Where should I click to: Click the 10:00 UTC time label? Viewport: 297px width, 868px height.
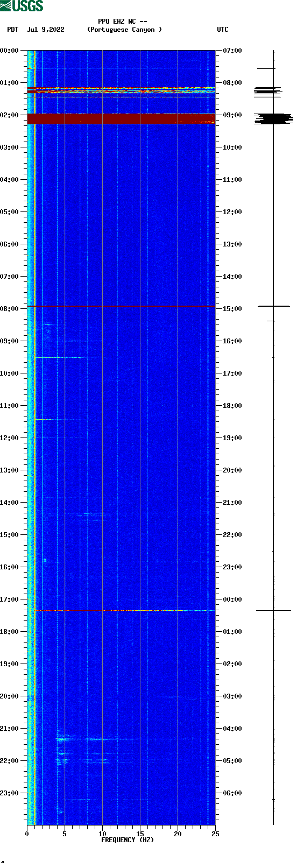click(232, 147)
